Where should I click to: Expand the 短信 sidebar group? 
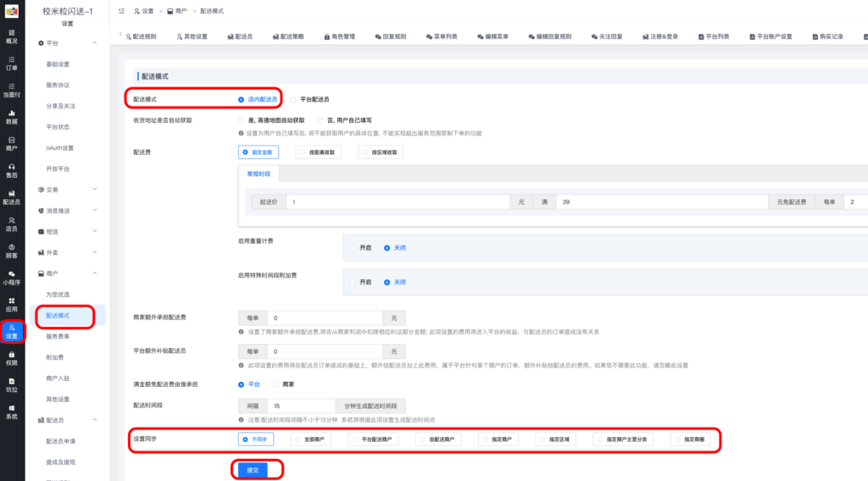pos(95,232)
